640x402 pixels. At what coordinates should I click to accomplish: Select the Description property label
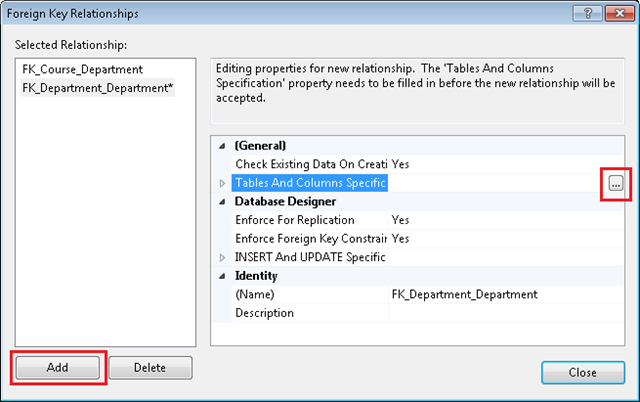coord(264,313)
